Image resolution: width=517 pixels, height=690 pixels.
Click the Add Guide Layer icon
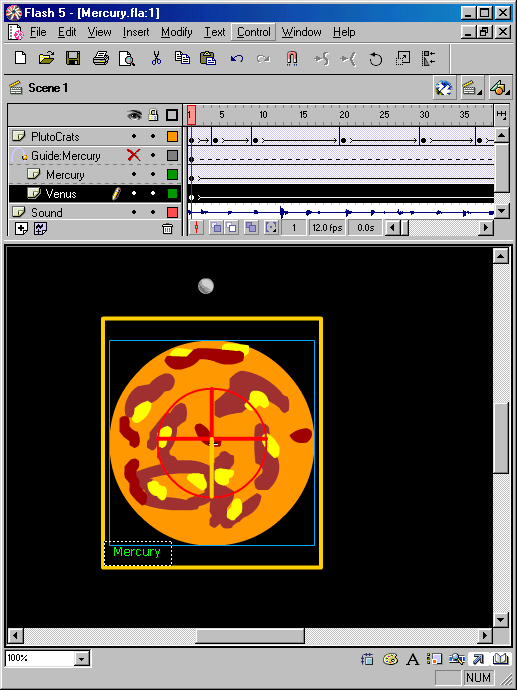pos(40,228)
